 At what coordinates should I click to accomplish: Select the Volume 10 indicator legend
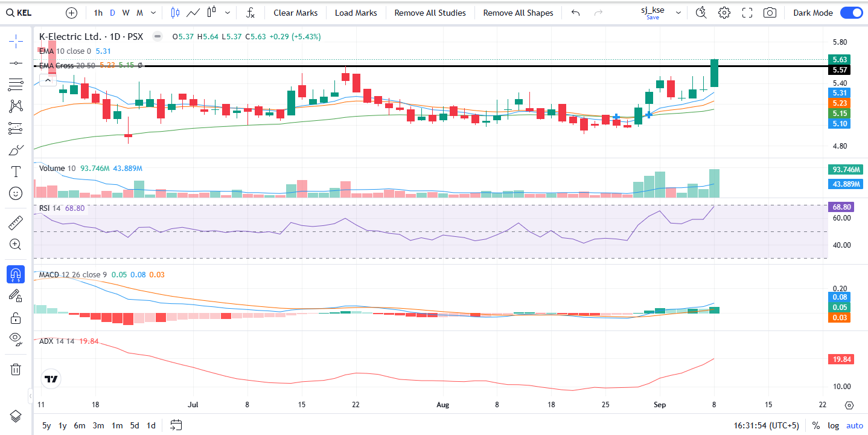click(57, 169)
